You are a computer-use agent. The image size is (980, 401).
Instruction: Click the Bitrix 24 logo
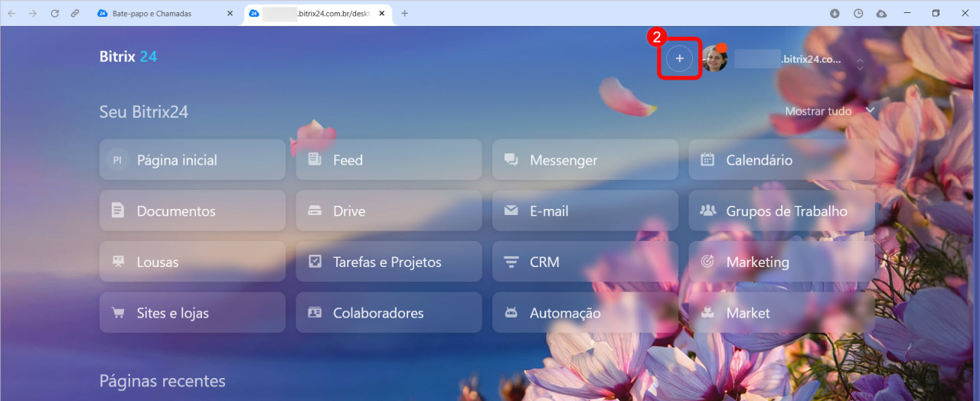click(x=128, y=57)
